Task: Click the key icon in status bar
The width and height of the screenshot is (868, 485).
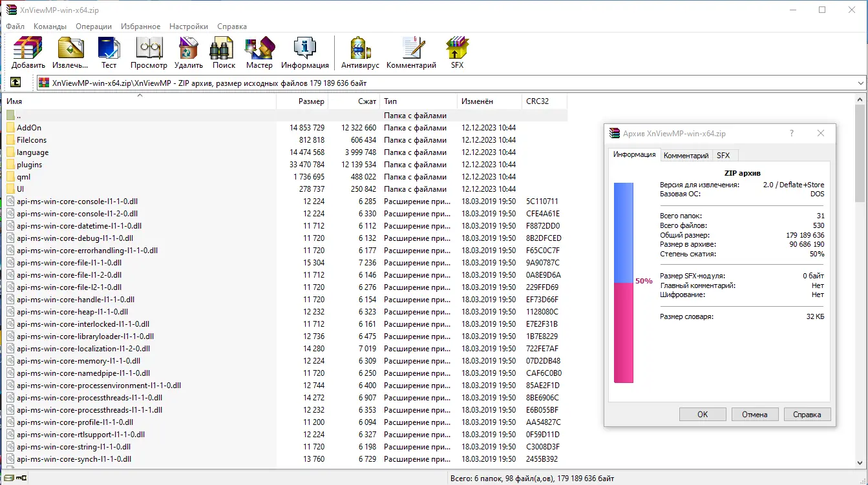Action: point(21,479)
